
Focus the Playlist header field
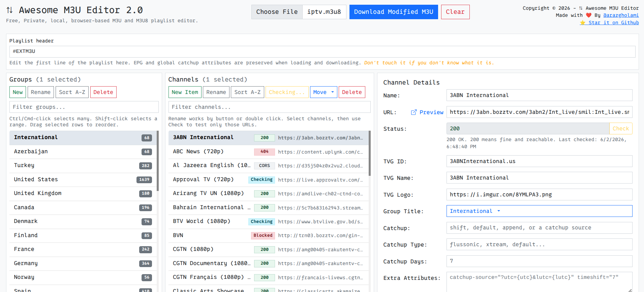322,52
